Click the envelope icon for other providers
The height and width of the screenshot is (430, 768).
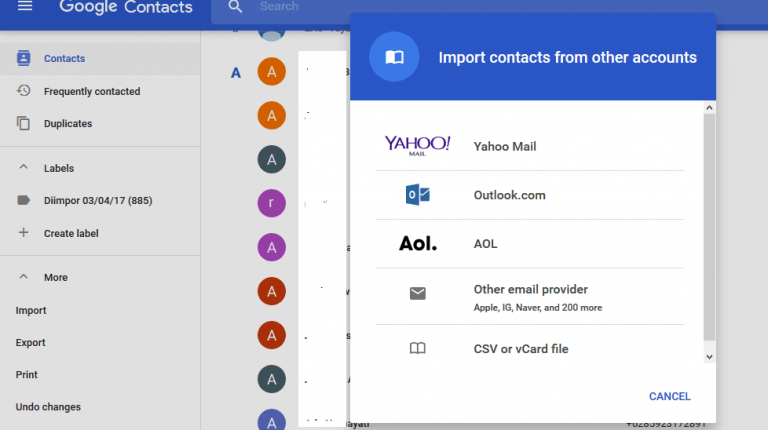tap(417, 293)
